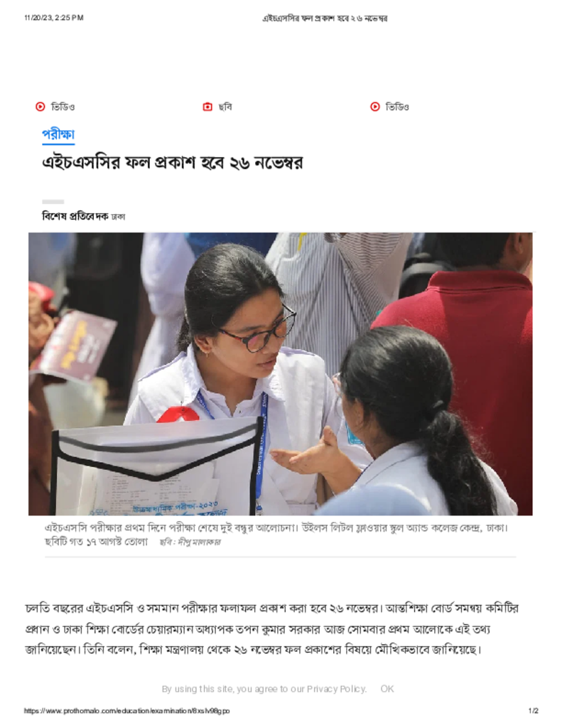The width and height of the screenshot is (562, 728).
Task: Open the ছবি link label
Action: point(225,107)
